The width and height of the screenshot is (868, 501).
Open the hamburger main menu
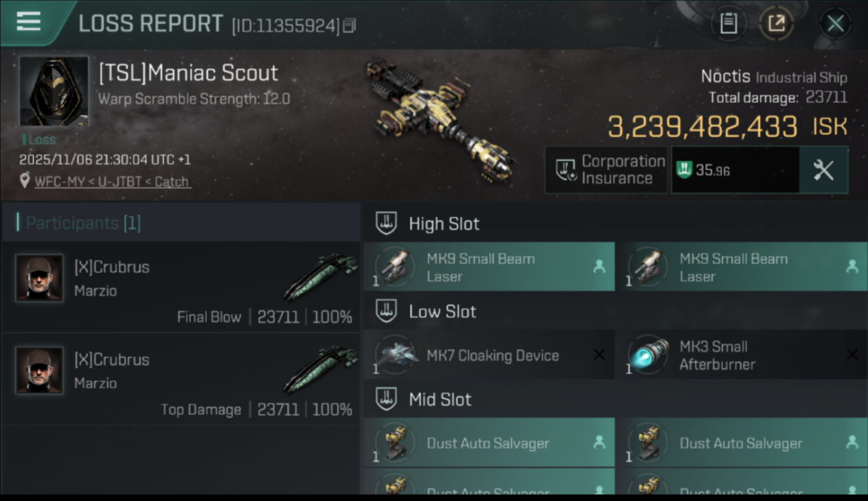pos(29,21)
